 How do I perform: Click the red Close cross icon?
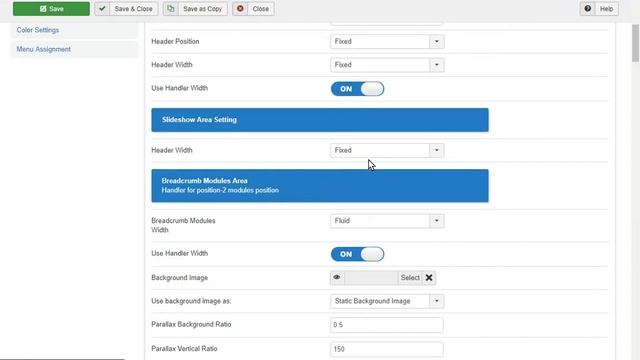coord(240,9)
